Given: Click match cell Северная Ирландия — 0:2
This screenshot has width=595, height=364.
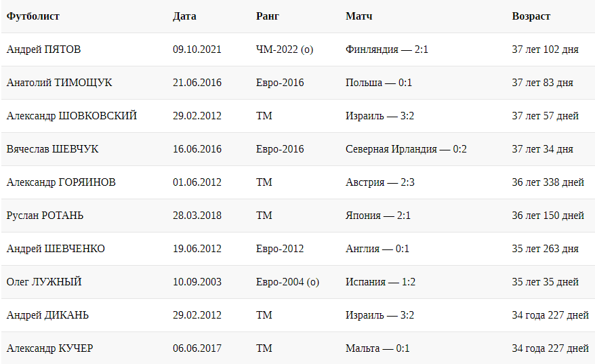Looking at the screenshot, I should (x=406, y=149).
